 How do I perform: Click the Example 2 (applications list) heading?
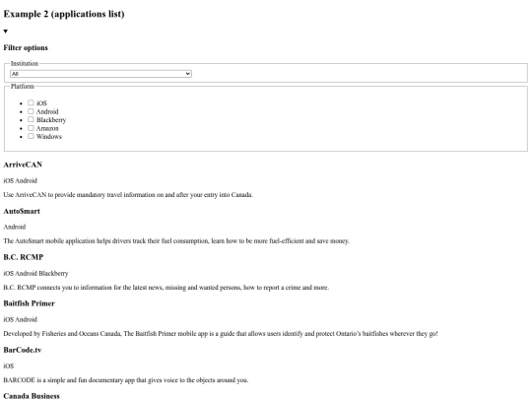point(64,14)
